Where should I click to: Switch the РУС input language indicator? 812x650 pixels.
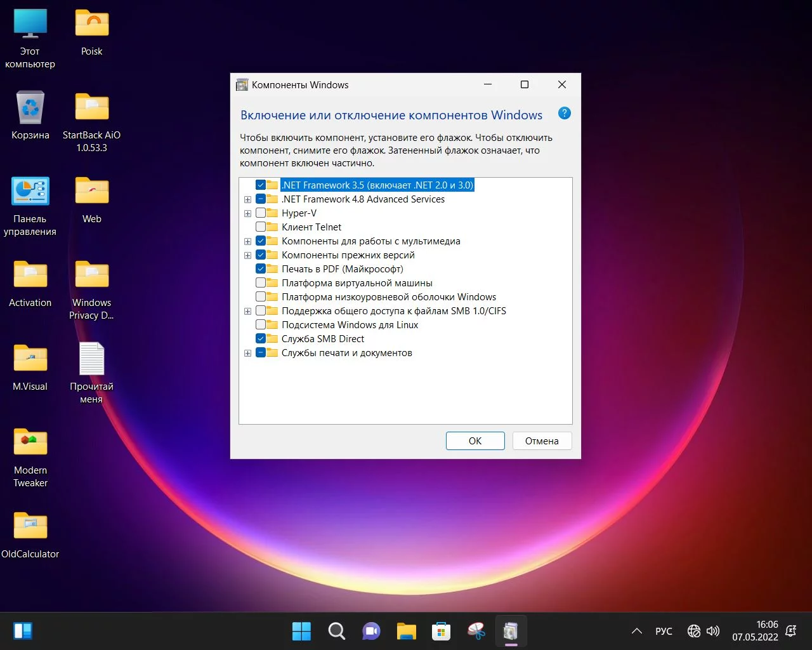point(664,631)
